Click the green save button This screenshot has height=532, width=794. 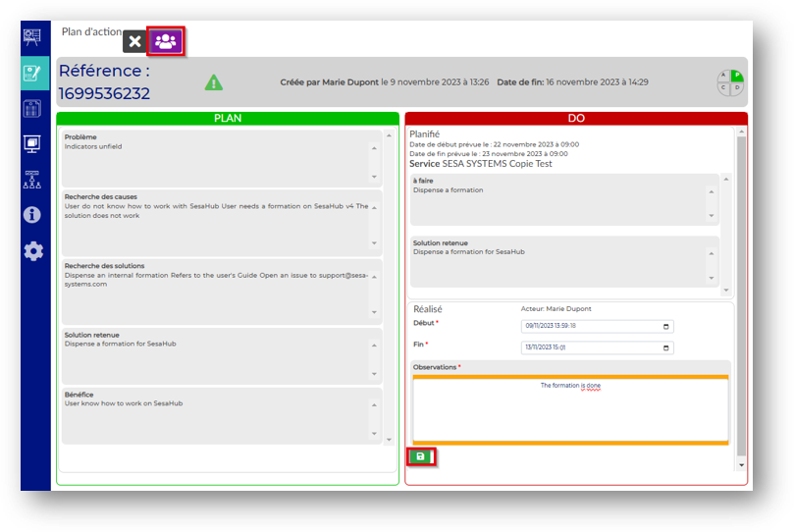(420, 456)
